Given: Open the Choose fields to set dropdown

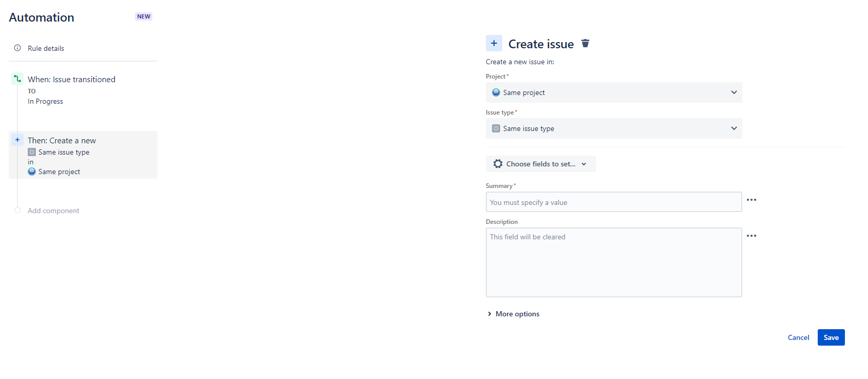Looking at the screenshot, I should (540, 163).
